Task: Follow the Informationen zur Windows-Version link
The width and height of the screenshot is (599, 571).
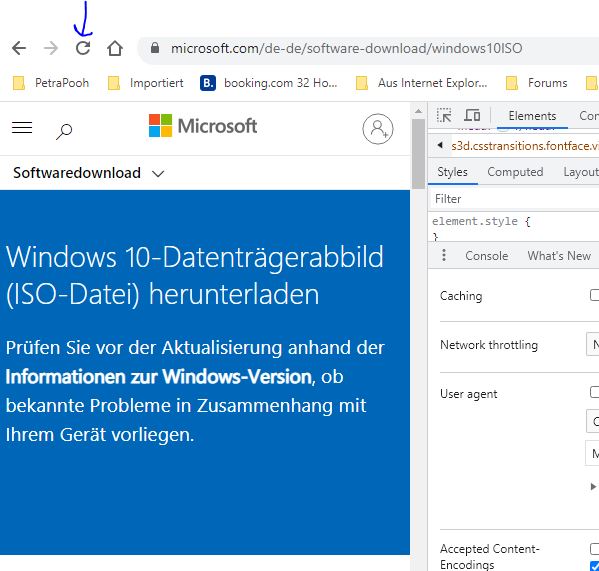Action: 159,377
